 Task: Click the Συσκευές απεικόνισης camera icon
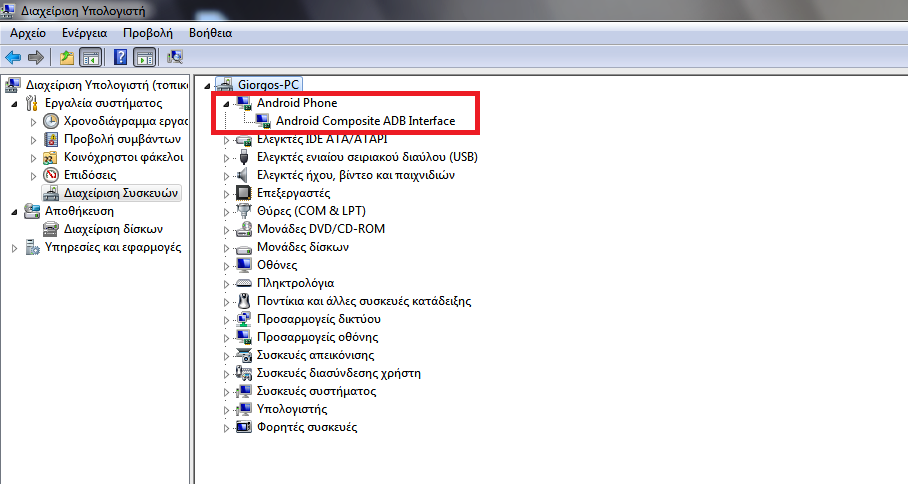tap(244, 355)
